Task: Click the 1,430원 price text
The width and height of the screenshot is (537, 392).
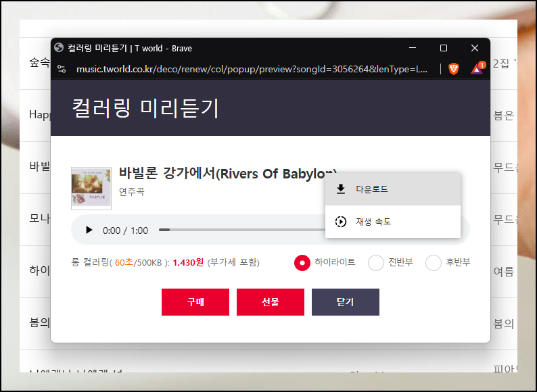Action: click(188, 263)
